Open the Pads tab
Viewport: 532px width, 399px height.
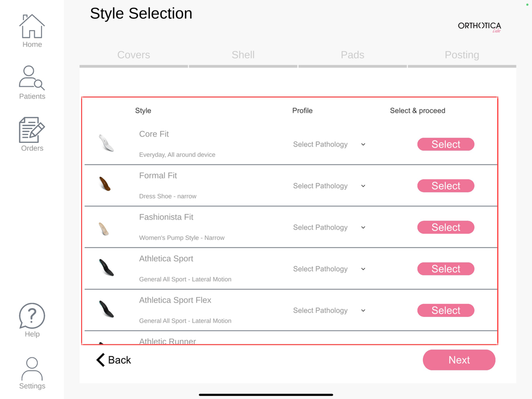tap(352, 55)
